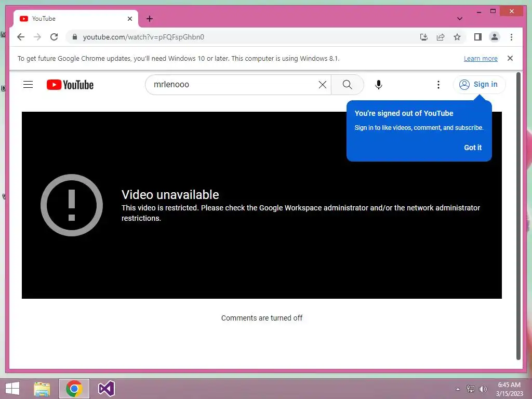Click the Learn more link
The height and width of the screenshot is (399, 532).
pos(481,58)
